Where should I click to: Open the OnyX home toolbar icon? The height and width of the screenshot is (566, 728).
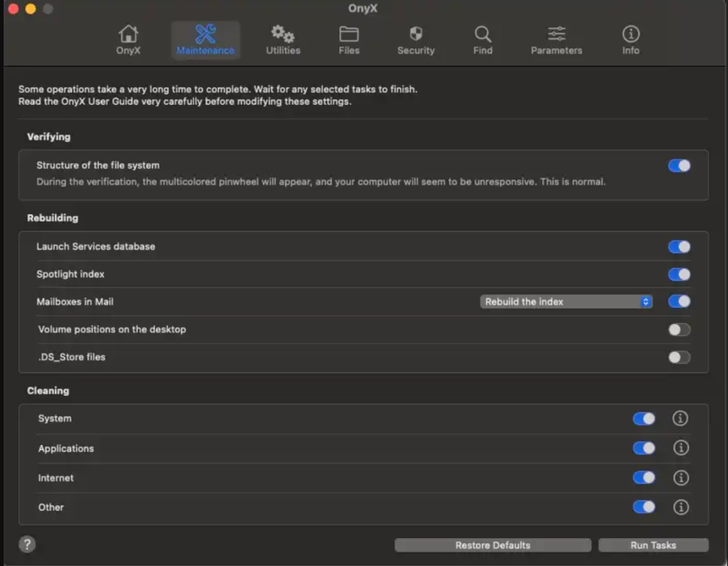point(128,34)
